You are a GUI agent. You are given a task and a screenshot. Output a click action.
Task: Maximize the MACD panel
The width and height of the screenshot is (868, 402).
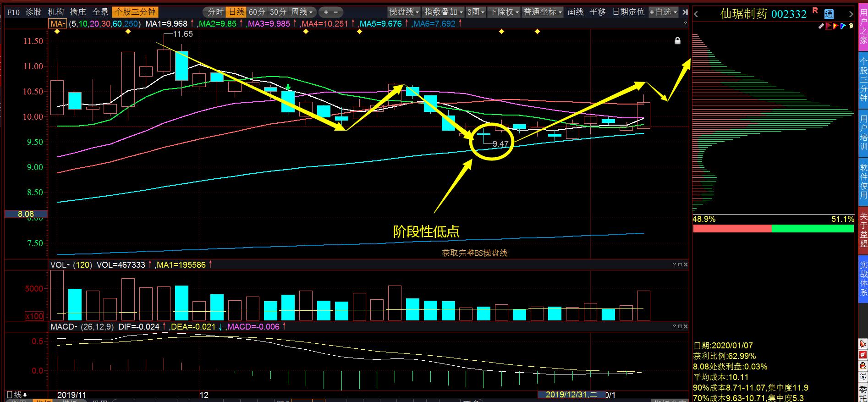tap(680, 326)
